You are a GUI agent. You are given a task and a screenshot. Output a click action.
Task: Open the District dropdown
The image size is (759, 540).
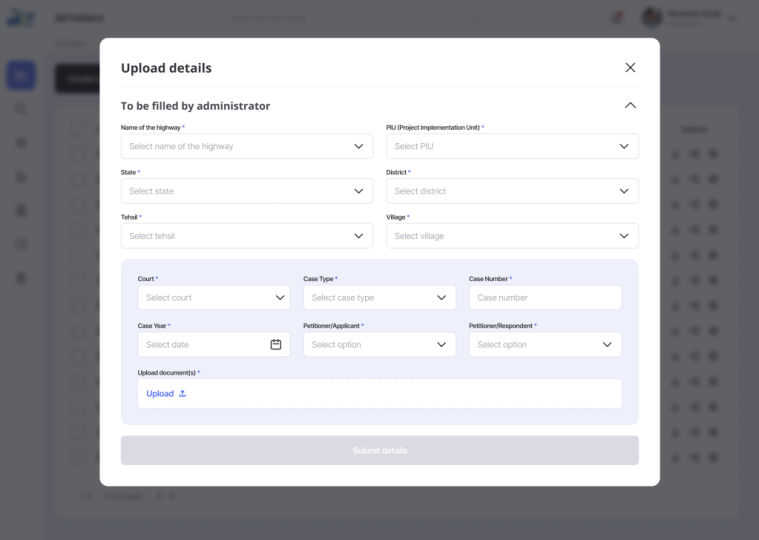(511, 191)
